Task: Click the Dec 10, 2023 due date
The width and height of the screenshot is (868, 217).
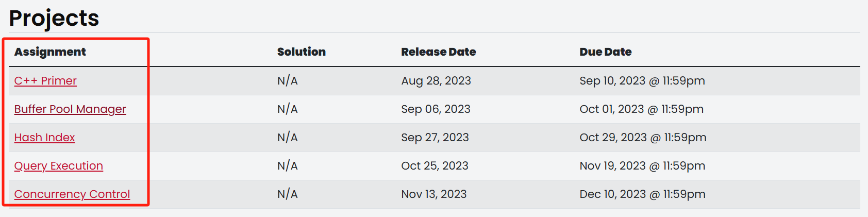Action: click(642, 194)
